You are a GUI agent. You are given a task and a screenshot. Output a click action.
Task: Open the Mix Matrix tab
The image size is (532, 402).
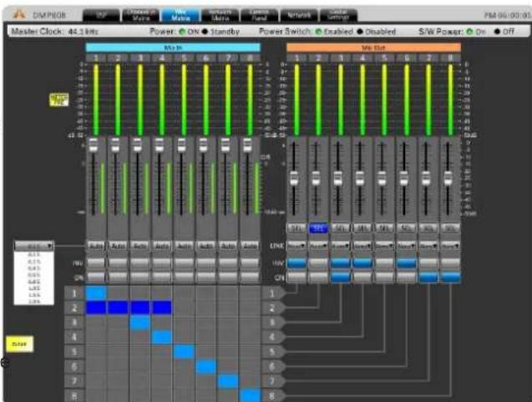[x=180, y=15]
